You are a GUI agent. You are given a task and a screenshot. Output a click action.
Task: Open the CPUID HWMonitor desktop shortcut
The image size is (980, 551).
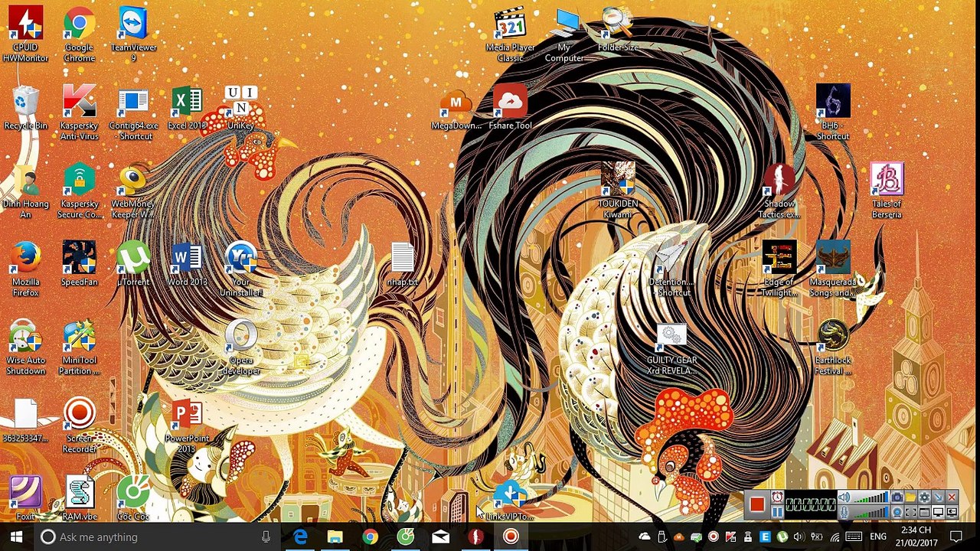[25, 34]
